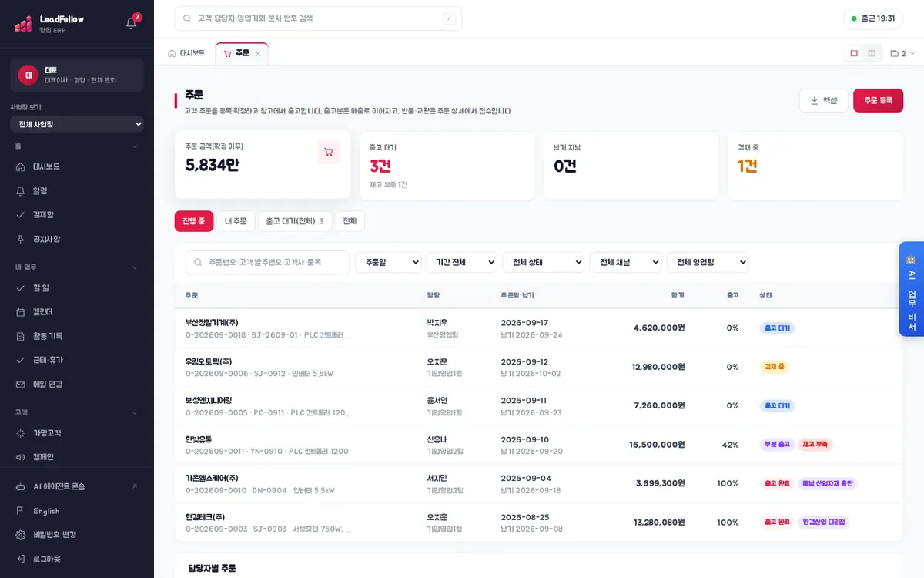
Task: Open 비밀번호 변경 settings
Action: (x=77, y=534)
